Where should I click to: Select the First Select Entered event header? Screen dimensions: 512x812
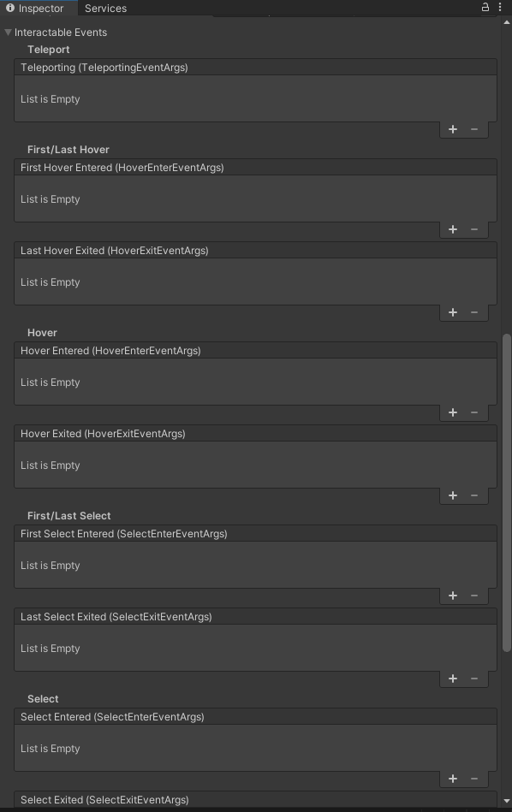[255, 534]
